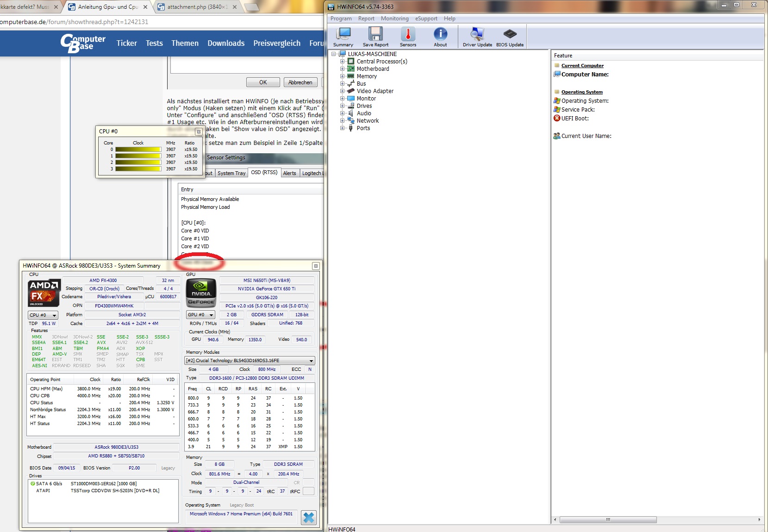
Task: Click the Core 0 clock bar
Action: coord(138,150)
